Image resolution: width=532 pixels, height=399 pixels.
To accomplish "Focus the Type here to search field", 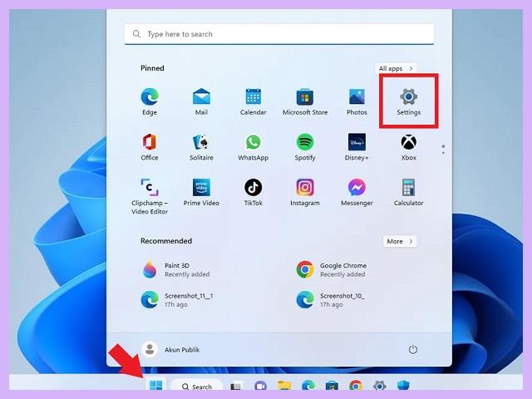I will [279, 34].
